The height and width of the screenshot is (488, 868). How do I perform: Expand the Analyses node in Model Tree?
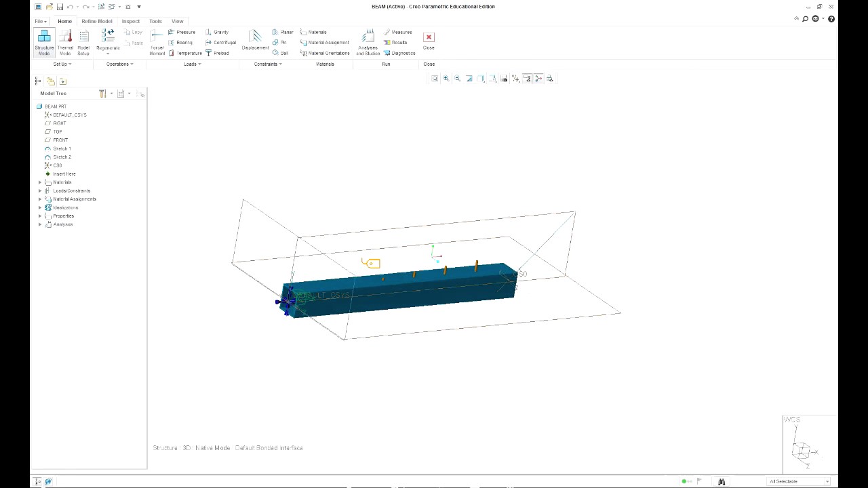40,224
